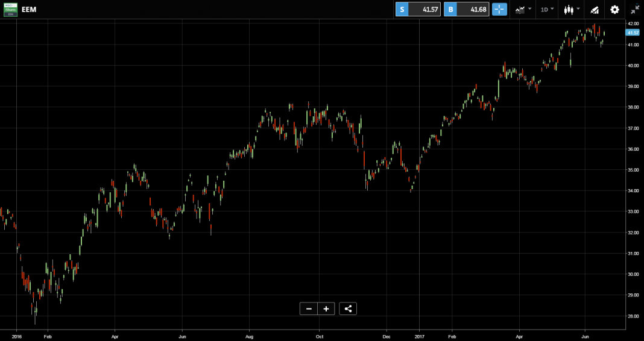
Task: Select the drawing tools pencil icon
Action: point(595,10)
